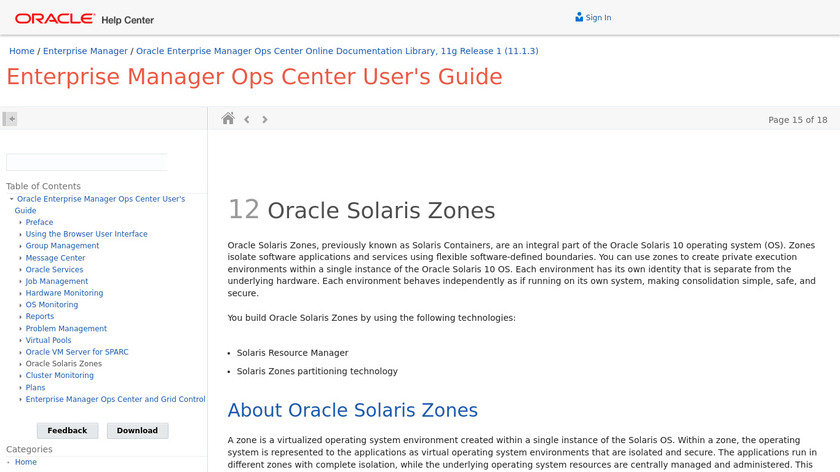Screen dimensions: 840x472
Task: Open Home under Categories
Action: click(26, 462)
